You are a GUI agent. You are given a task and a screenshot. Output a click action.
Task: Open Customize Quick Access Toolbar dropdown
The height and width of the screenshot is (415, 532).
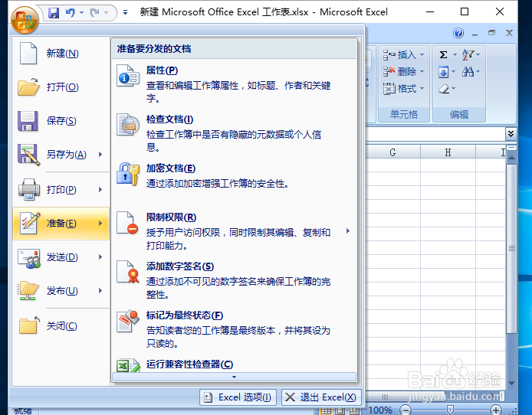(125, 13)
